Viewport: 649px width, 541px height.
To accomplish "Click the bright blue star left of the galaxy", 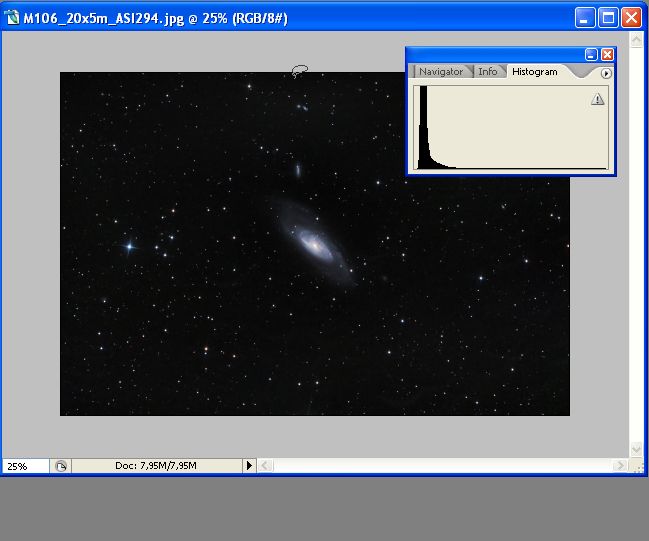I will click(130, 247).
